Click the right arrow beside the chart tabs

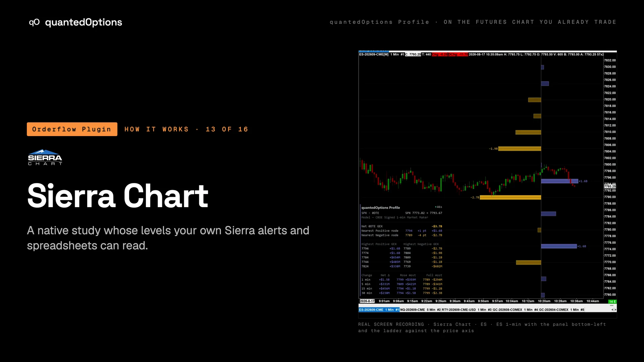click(x=615, y=310)
